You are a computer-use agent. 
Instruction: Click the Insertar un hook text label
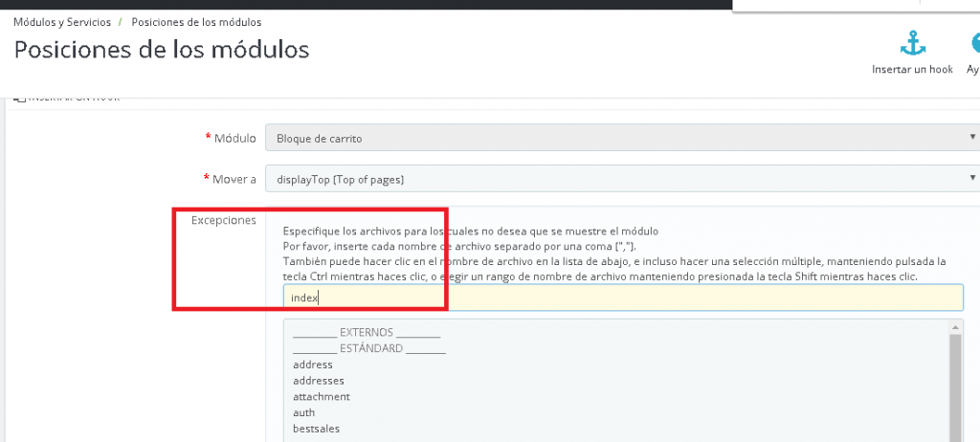pyautogui.click(x=912, y=70)
